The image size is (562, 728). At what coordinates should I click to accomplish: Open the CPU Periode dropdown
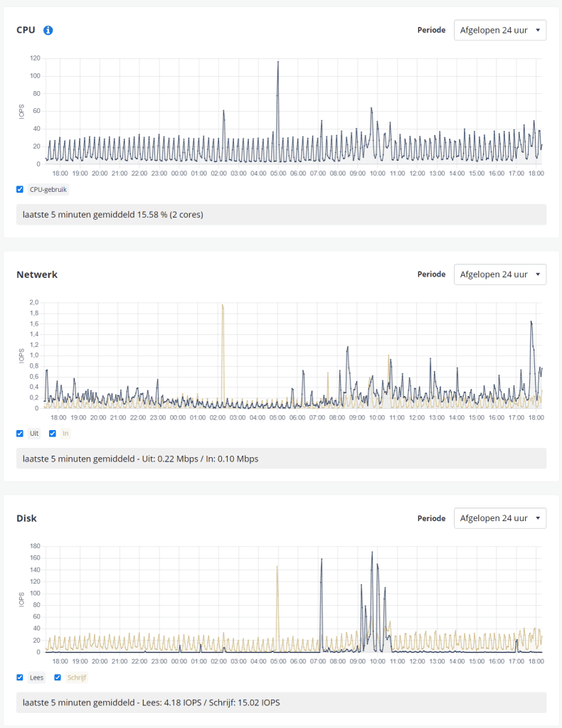pyautogui.click(x=499, y=30)
